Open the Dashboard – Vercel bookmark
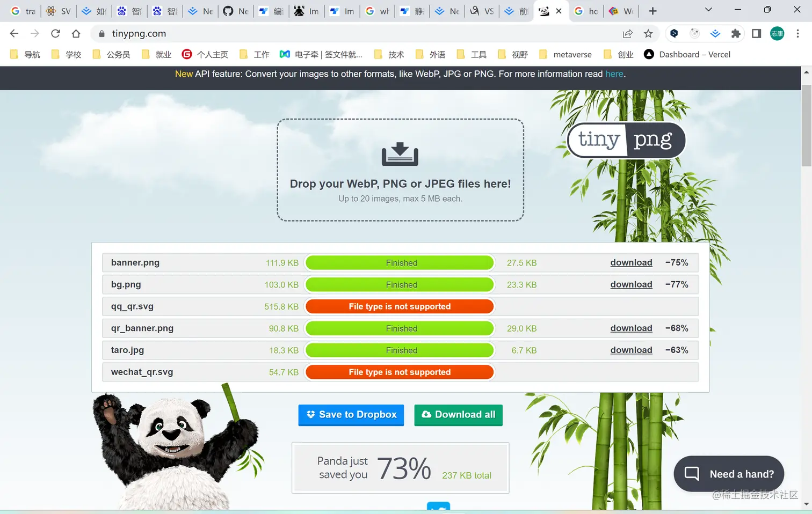Viewport: 812px width, 514px height. [x=688, y=54]
